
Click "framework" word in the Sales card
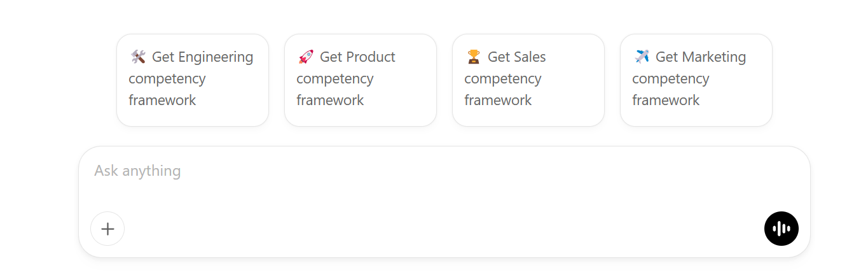coord(498,101)
